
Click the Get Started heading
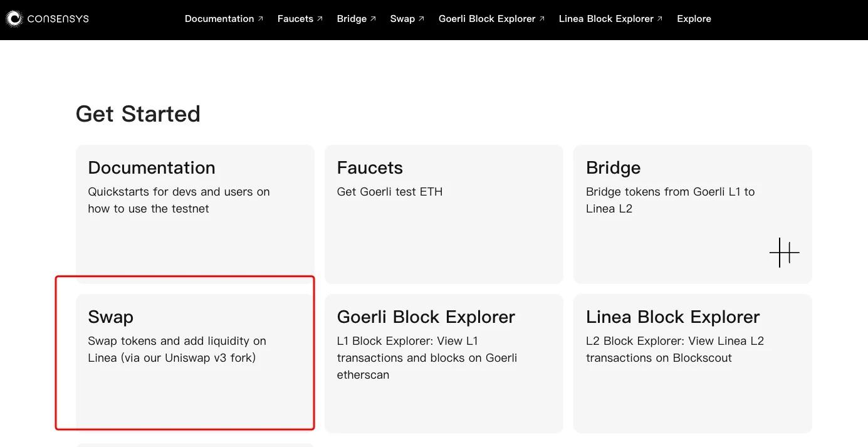pyautogui.click(x=138, y=113)
